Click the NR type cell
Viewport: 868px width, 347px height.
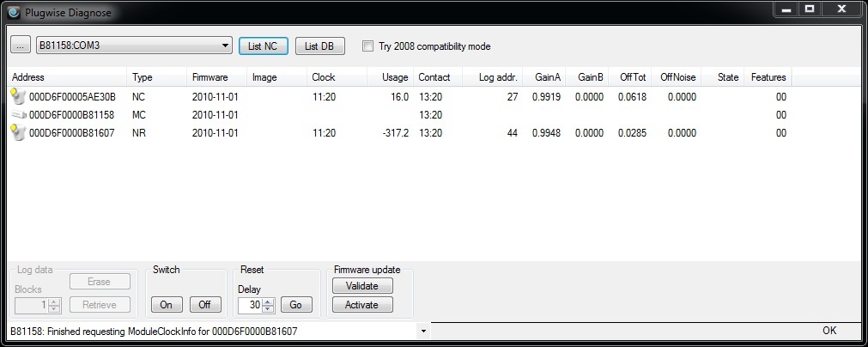pyautogui.click(x=139, y=133)
